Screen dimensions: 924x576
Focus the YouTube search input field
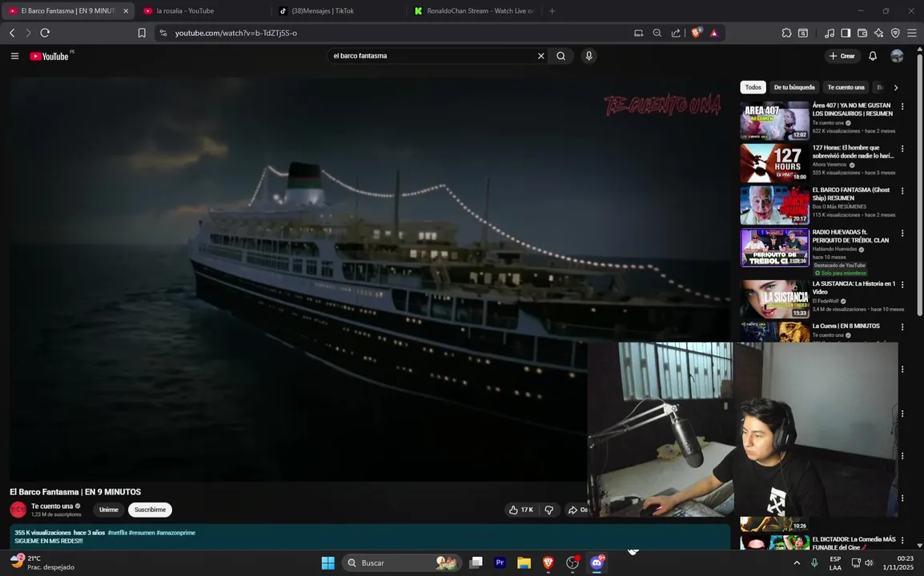coord(433,56)
